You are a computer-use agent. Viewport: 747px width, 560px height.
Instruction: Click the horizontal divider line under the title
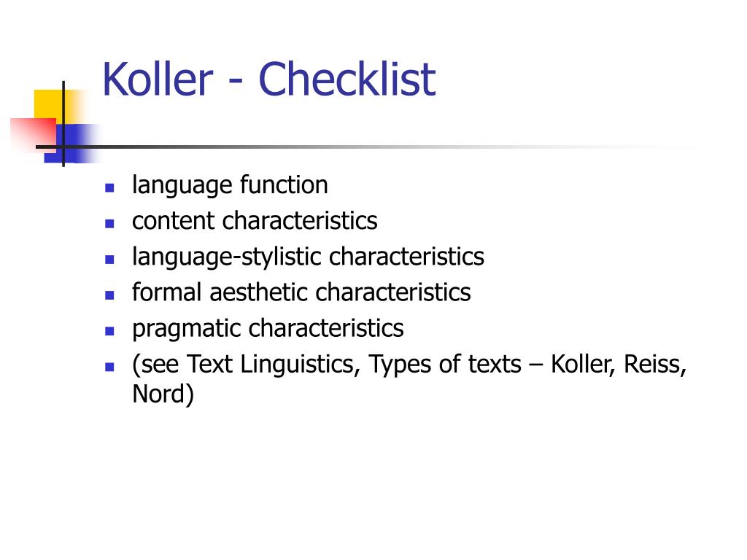click(362, 147)
